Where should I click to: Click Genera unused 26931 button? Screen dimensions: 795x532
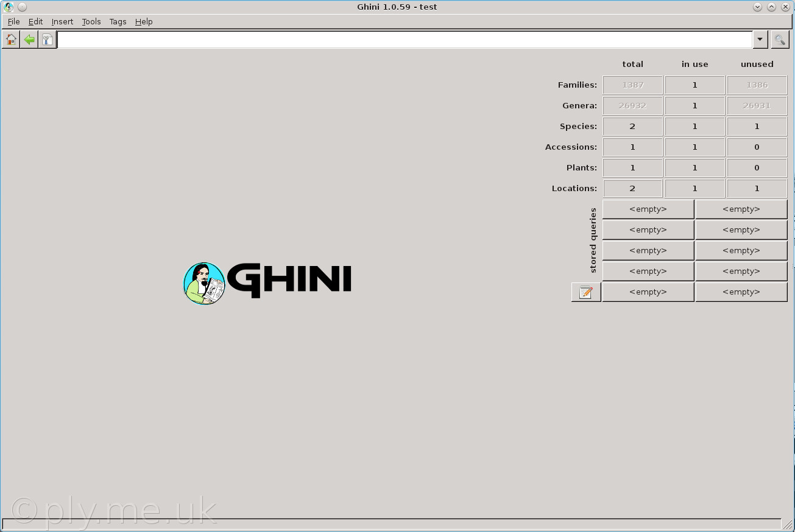pos(757,106)
